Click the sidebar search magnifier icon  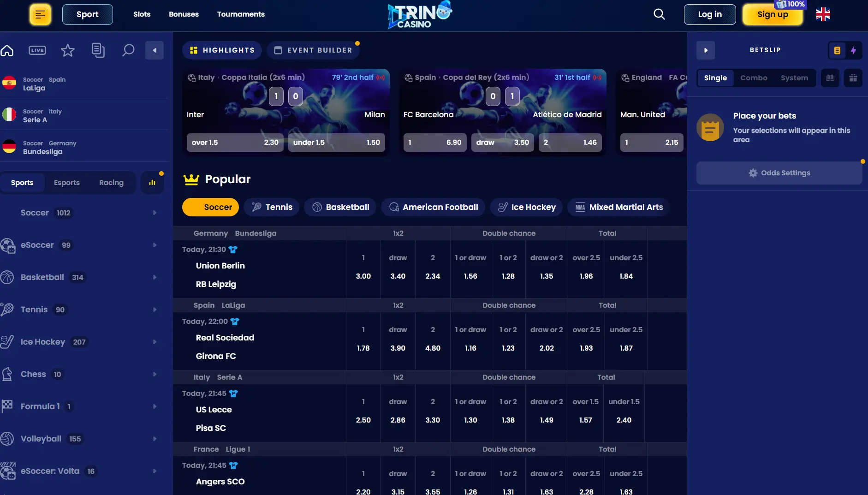click(x=128, y=50)
